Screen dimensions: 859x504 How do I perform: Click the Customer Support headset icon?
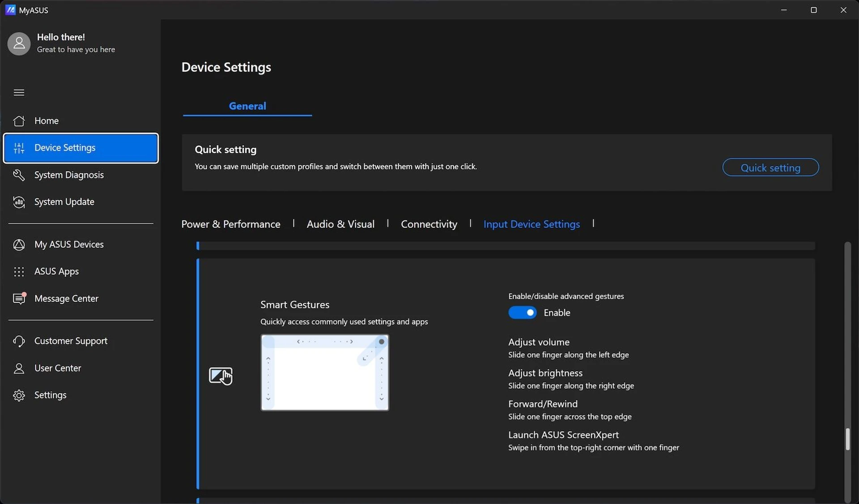[19, 341]
